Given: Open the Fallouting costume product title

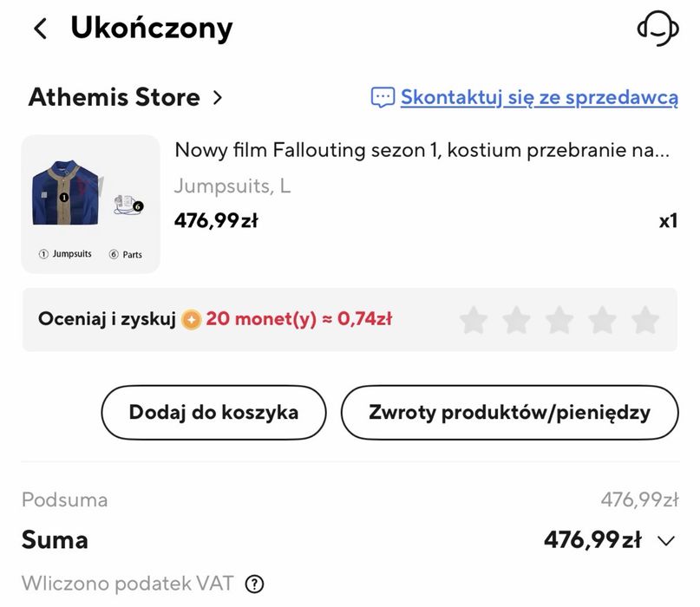Looking at the screenshot, I should click(422, 149).
